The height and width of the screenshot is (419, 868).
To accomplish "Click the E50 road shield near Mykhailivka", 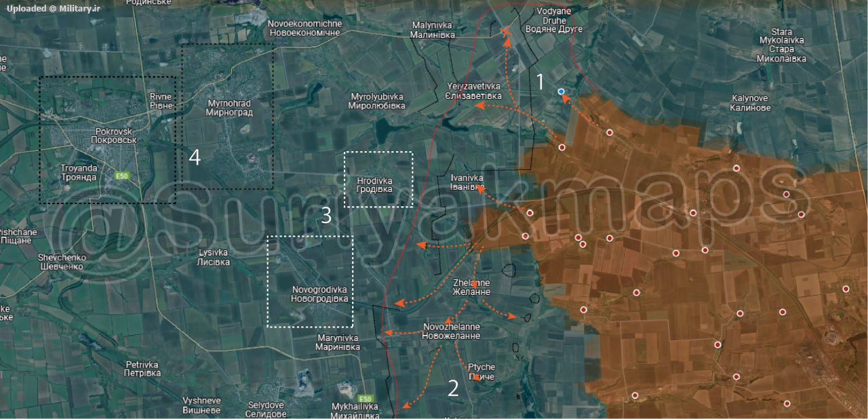I will (366, 398).
